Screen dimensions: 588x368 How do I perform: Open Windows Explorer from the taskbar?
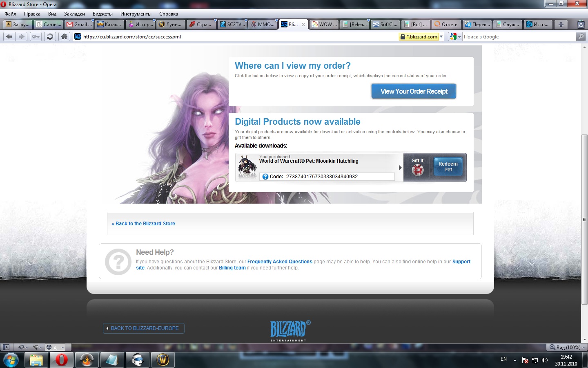(36, 360)
